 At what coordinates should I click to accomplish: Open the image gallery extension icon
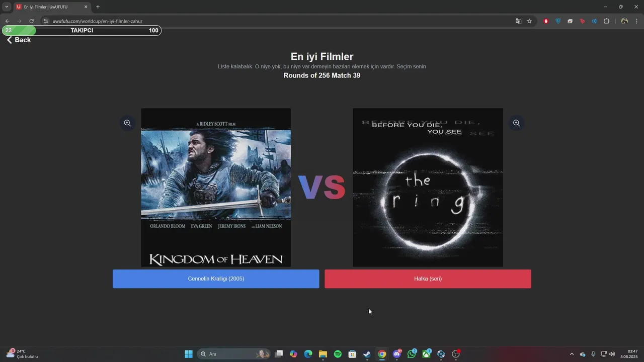(x=570, y=21)
